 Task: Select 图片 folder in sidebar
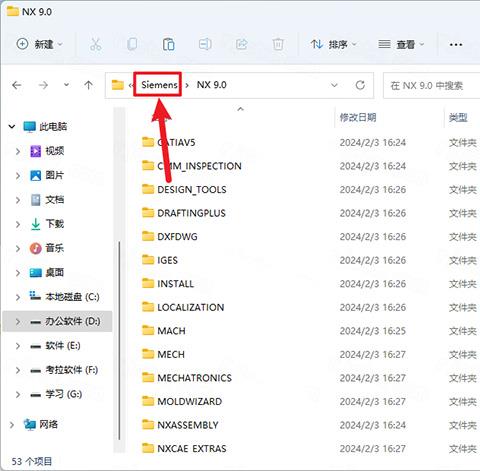pos(47,175)
